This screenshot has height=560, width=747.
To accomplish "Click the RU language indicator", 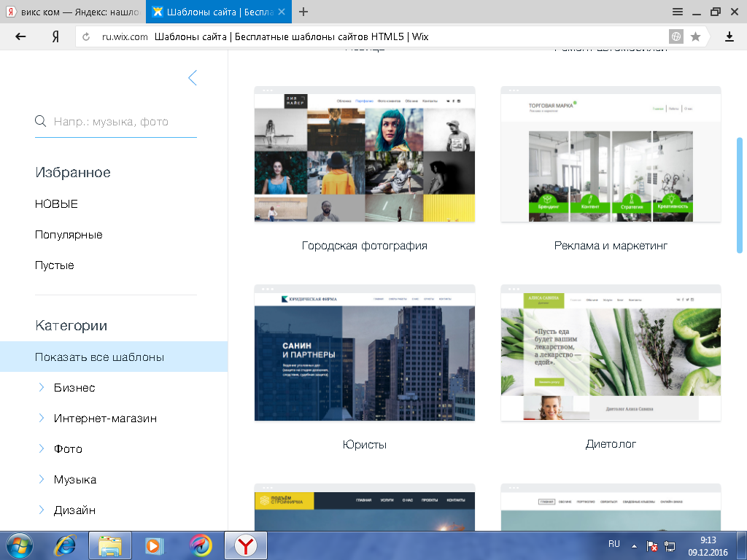I will coord(614,544).
